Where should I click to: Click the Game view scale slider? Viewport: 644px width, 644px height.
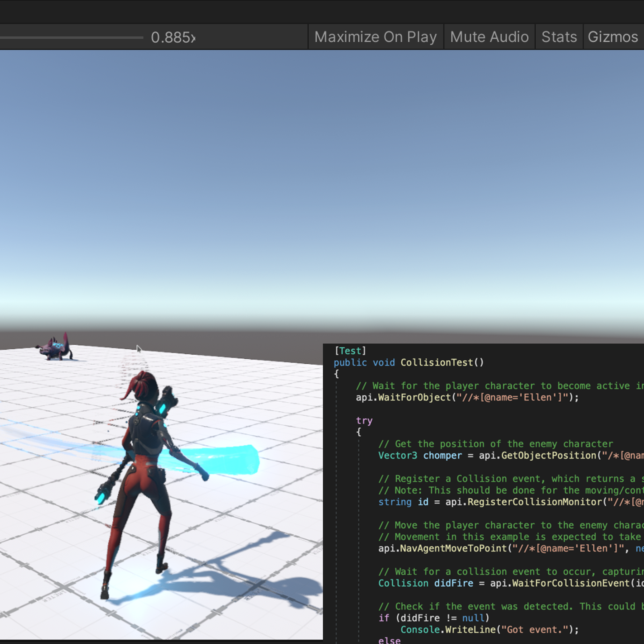point(72,37)
